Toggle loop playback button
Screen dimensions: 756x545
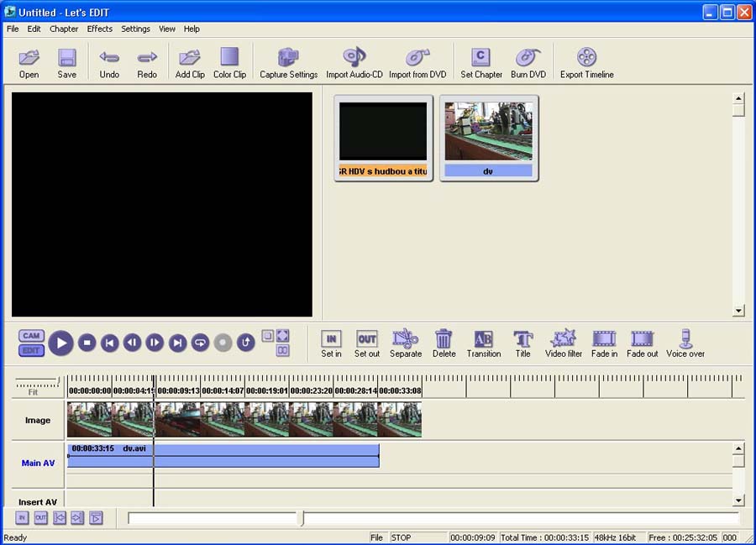point(200,343)
